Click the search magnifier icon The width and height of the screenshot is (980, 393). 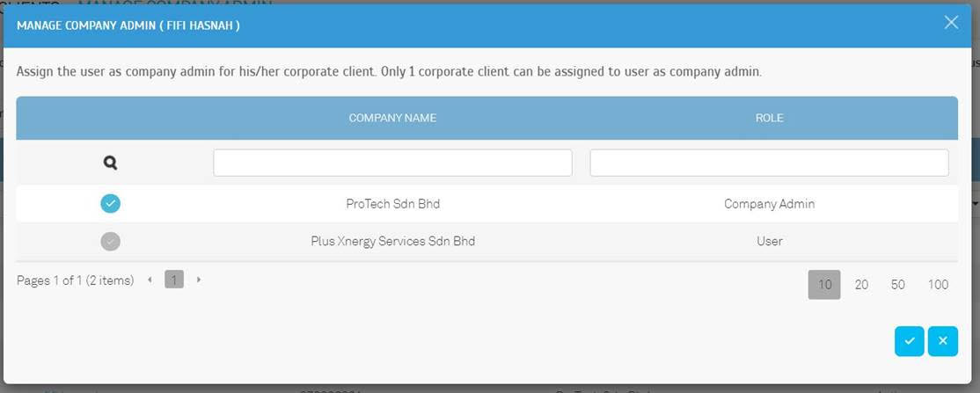pyautogui.click(x=111, y=163)
